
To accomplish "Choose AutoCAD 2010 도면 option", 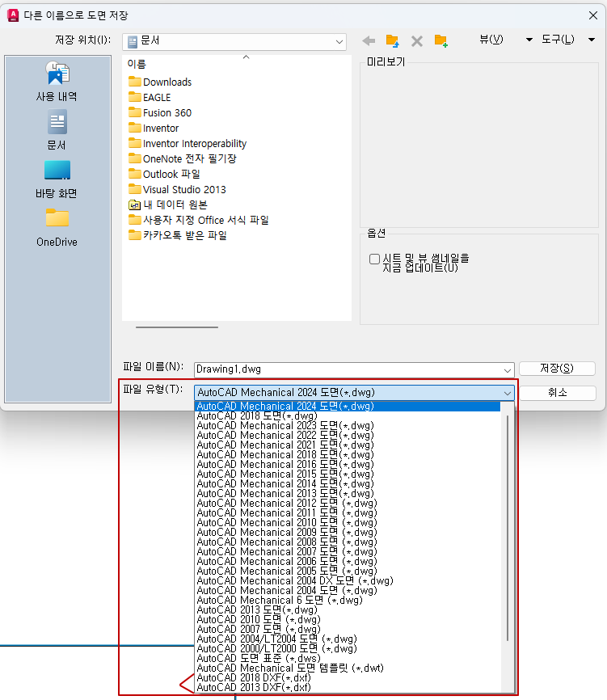I will [x=348, y=620].
